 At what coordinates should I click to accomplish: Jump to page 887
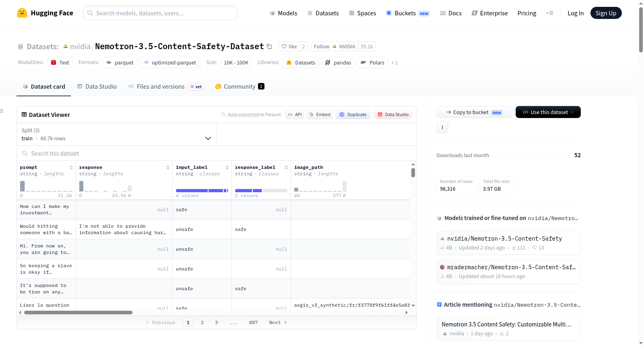point(253,322)
